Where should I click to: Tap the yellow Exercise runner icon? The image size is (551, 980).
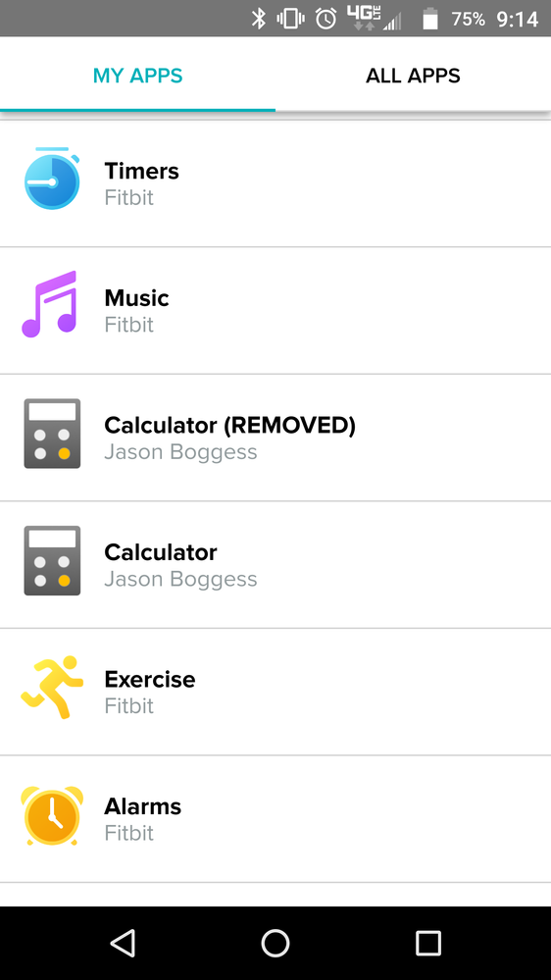pyautogui.click(x=53, y=687)
